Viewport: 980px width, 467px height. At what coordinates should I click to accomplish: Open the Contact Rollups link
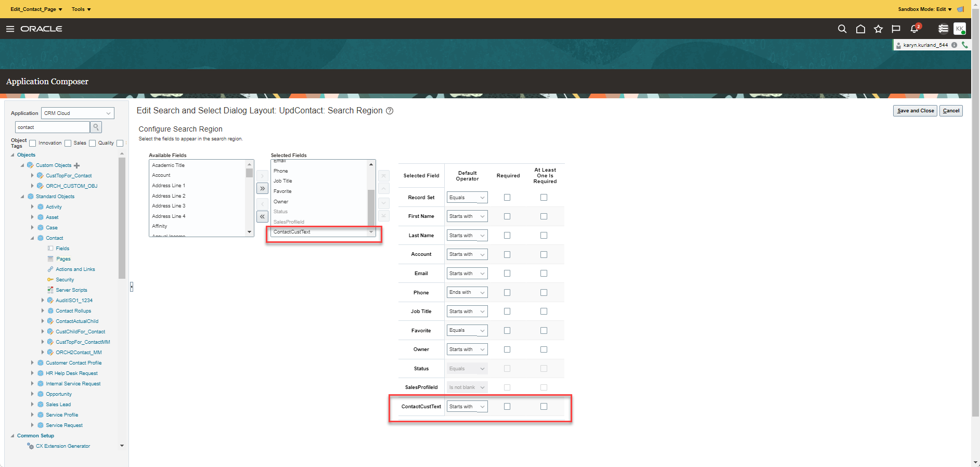(73, 311)
